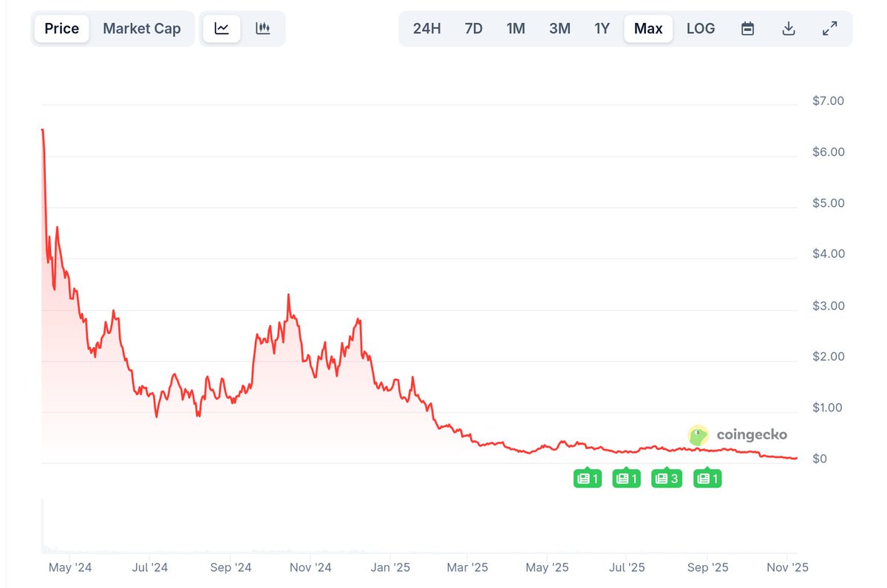Click the Jan '25 date label
This screenshot has height=588, width=887.
click(390, 568)
